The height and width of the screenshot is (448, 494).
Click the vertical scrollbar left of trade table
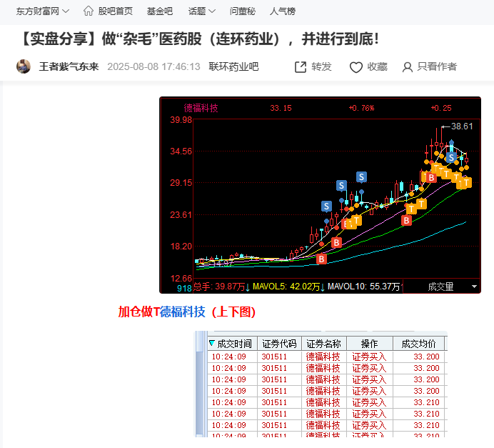coord(199,384)
